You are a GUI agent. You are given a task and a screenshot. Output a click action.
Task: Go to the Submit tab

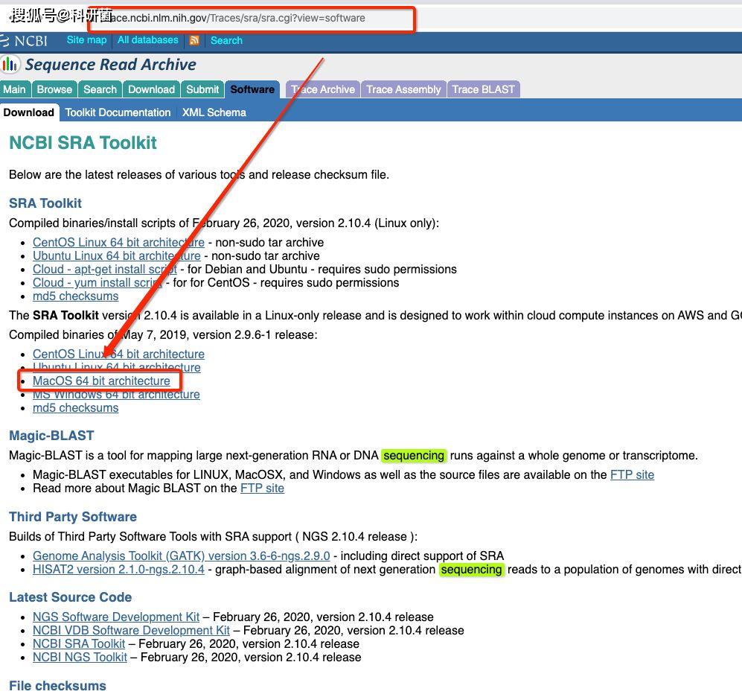202,89
